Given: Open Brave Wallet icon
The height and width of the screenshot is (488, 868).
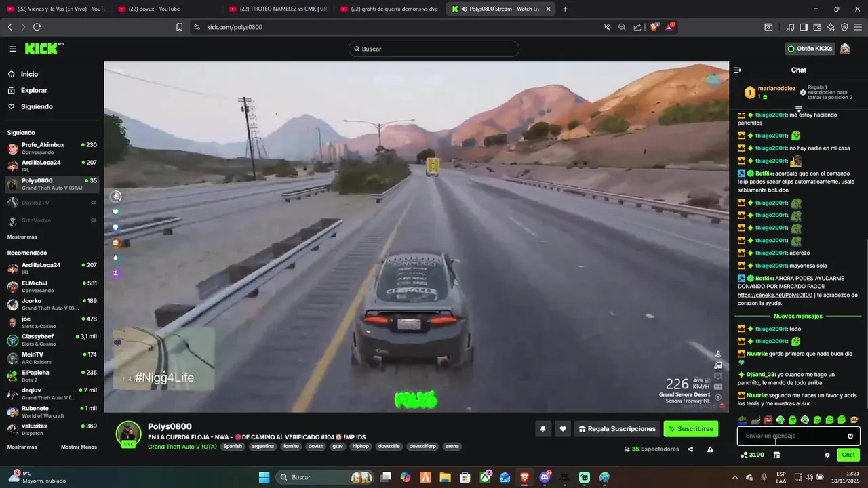Looking at the screenshot, I should click(817, 27).
